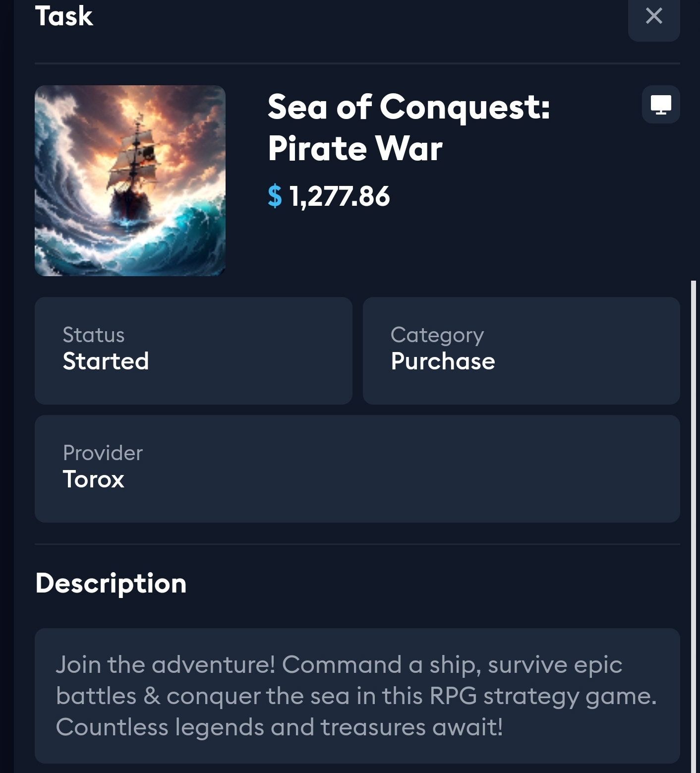This screenshot has width=700, height=773.
Task: Click the Description heading
Action: [111, 583]
